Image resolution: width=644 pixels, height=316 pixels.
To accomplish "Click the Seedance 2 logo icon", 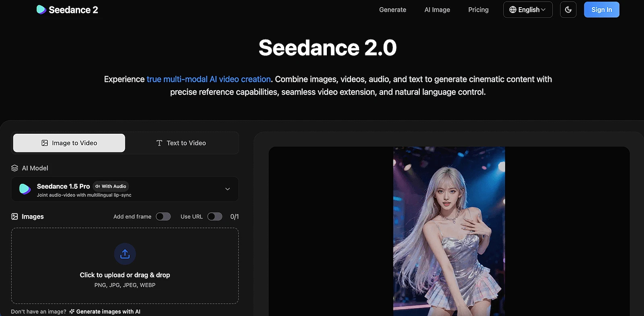I will (x=41, y=10).
